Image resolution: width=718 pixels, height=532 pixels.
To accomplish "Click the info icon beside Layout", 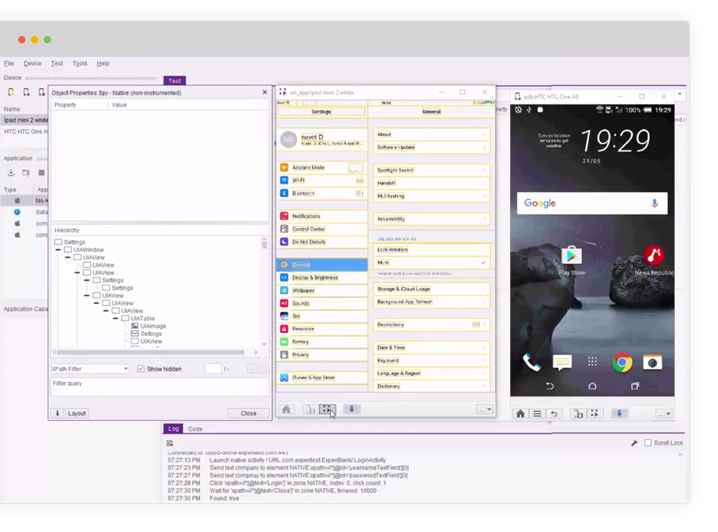I will [57, 413].
